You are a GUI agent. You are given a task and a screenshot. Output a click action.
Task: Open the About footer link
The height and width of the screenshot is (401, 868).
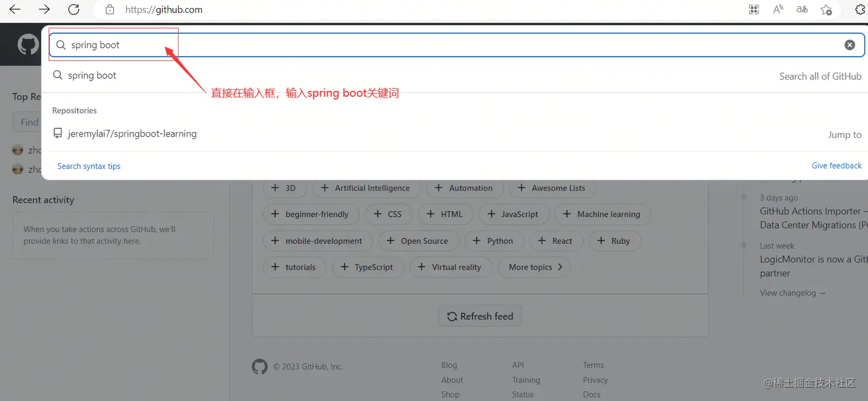pyautogui.click(x=452, y=380)
